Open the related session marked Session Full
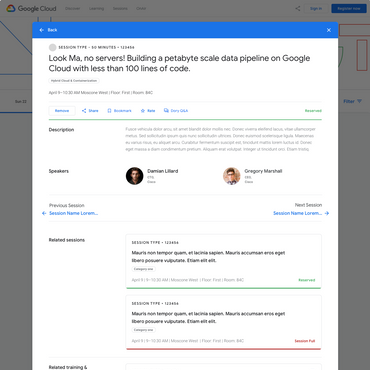This screenshot has width=370, height=370. 223,322
